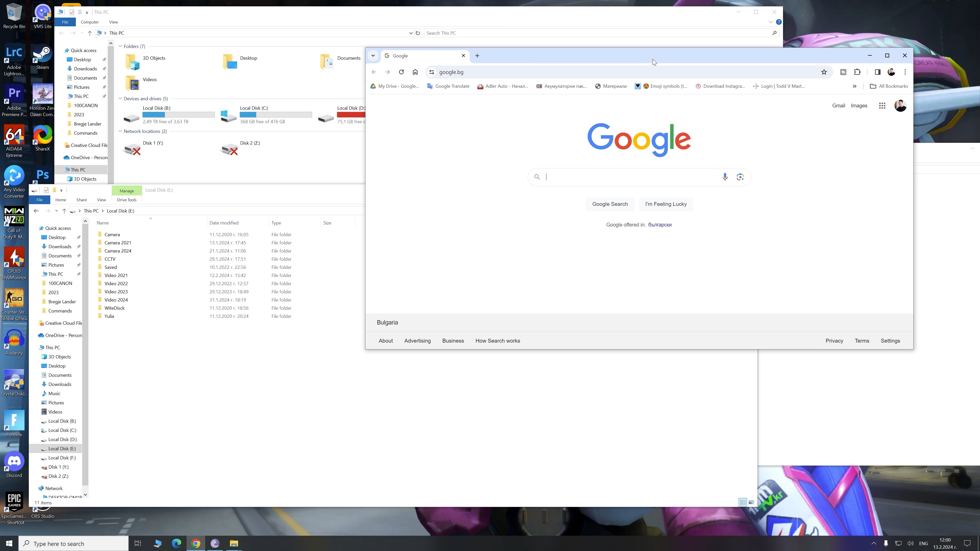View site information icon beside google.bg

(x=431, y=72)
